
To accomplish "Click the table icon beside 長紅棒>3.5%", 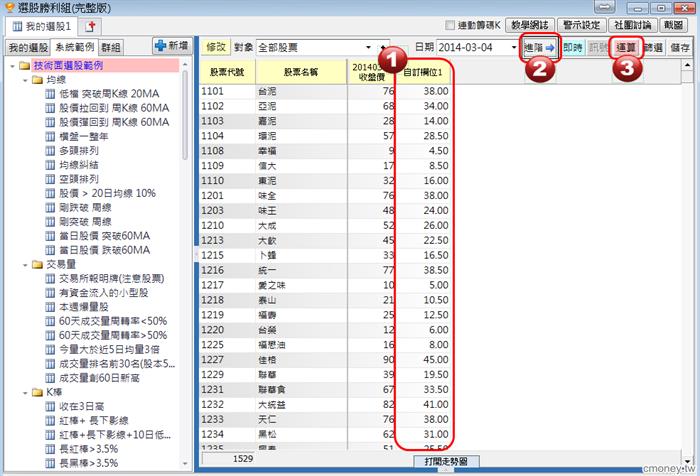I will pos(50,449).
